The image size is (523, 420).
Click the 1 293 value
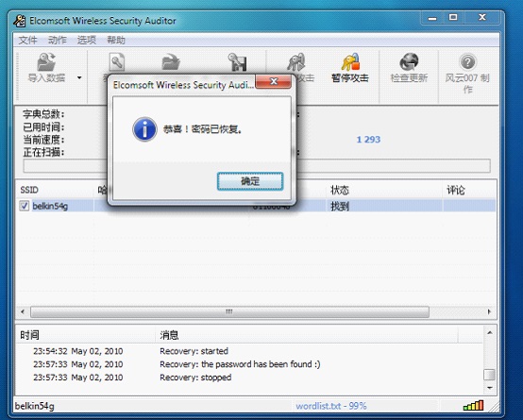(x=368, y=140)
